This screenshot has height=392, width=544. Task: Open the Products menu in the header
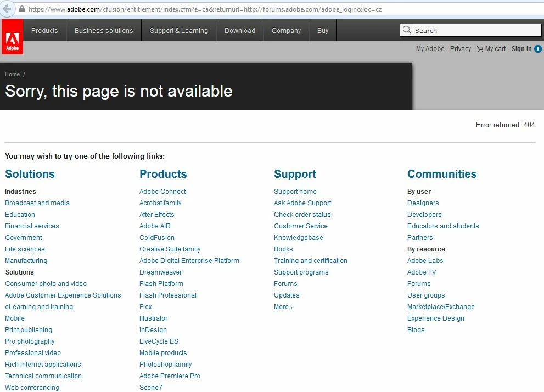click(44, 31)
